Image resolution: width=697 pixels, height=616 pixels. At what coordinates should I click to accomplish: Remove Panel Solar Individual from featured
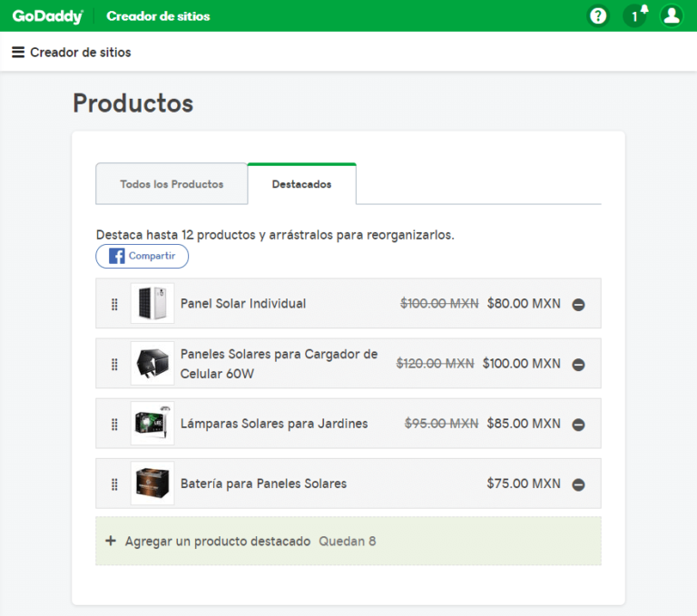coord(578,305)
